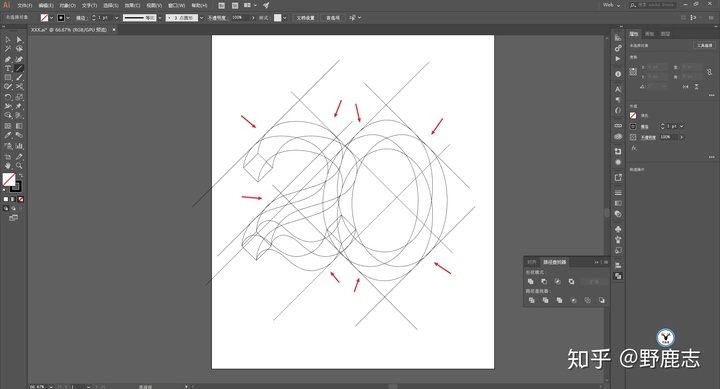Click the 工具选项 button in Properties

(704, 45)
